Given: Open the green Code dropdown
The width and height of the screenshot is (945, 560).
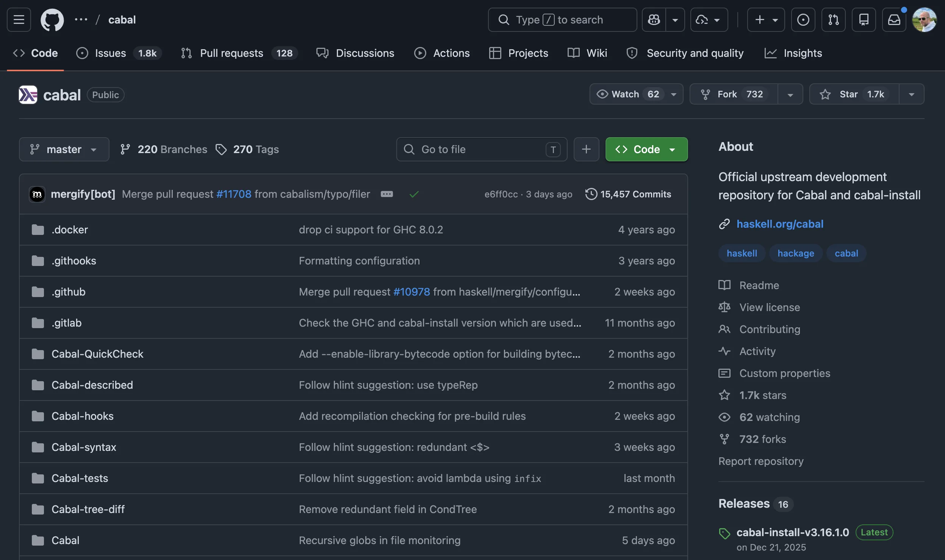Looking at the screenshot, I should pyautogui.click(x=646, y=149).
